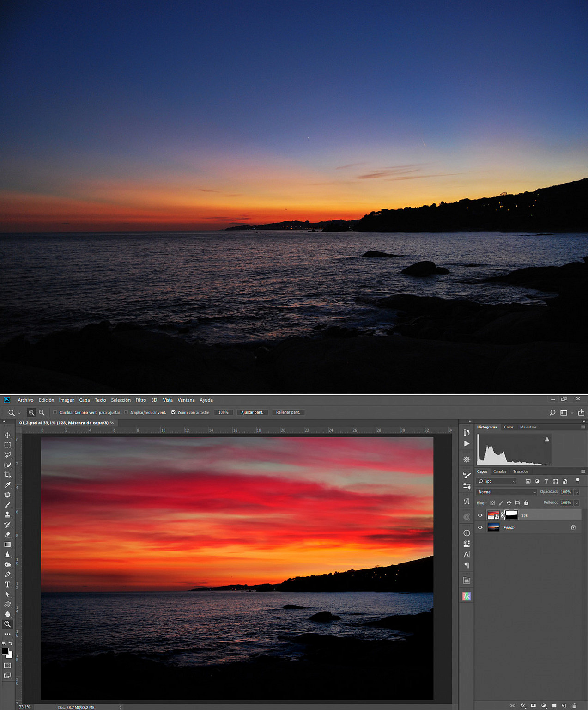This screenshot has width=588, height=710.
Task: Click the layer mask thumbnail of layer 128
Action: click(511, 514)
